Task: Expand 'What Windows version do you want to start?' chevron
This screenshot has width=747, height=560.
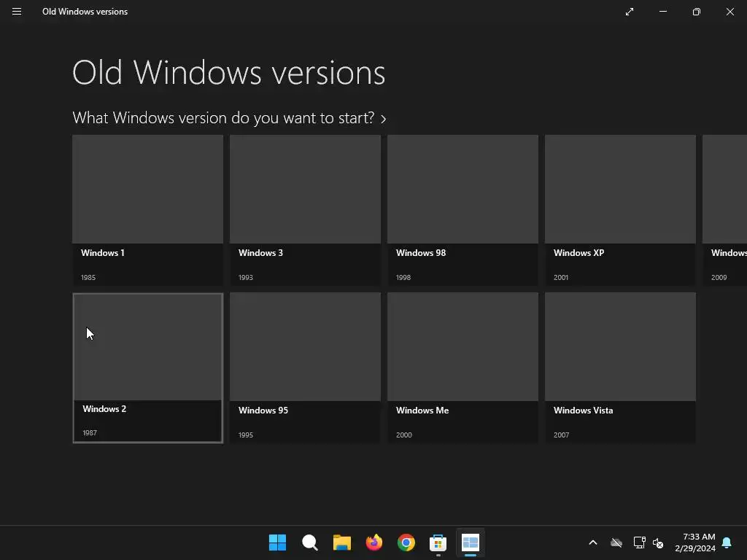Action: tap(384, 119)
